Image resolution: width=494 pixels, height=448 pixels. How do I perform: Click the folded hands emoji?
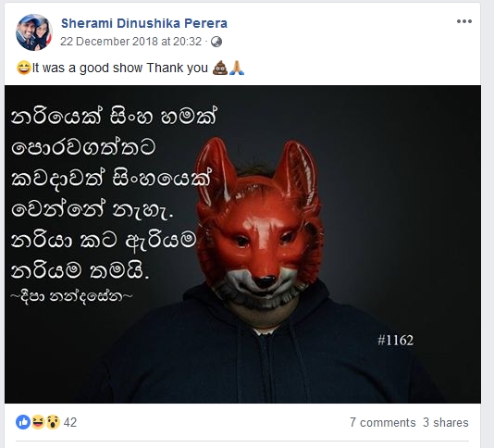coord(237,68)
